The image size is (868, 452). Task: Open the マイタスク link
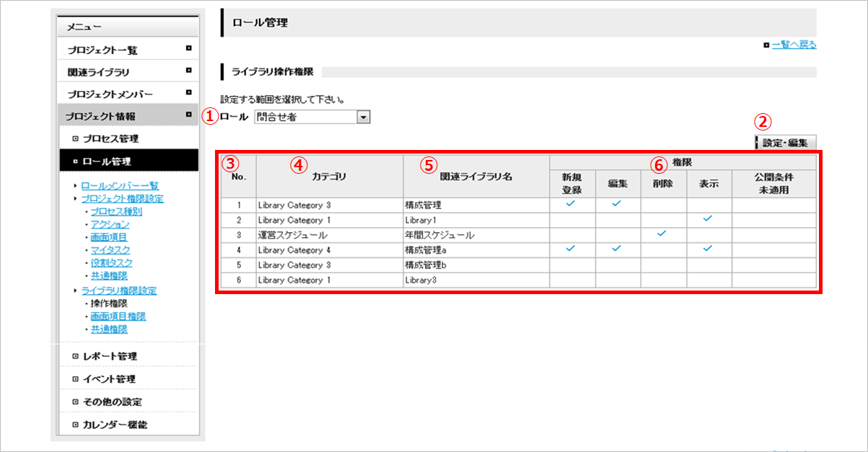(111, 250)
